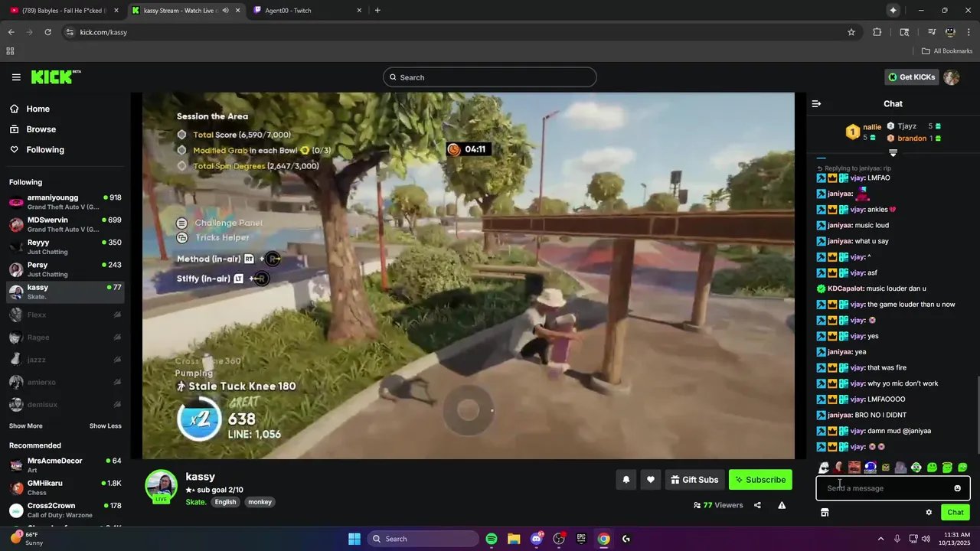Open Reyyy channel in Following

[x=65, y=247]
